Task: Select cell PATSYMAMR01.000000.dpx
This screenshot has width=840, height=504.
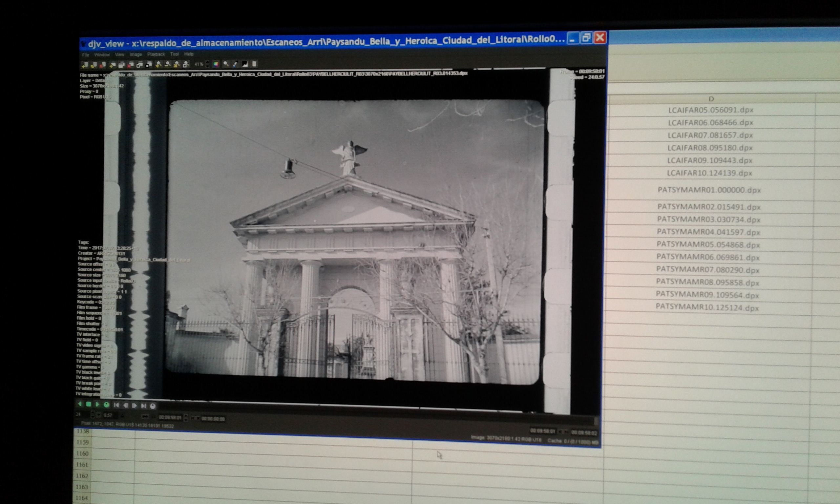Action: point(709,190)
